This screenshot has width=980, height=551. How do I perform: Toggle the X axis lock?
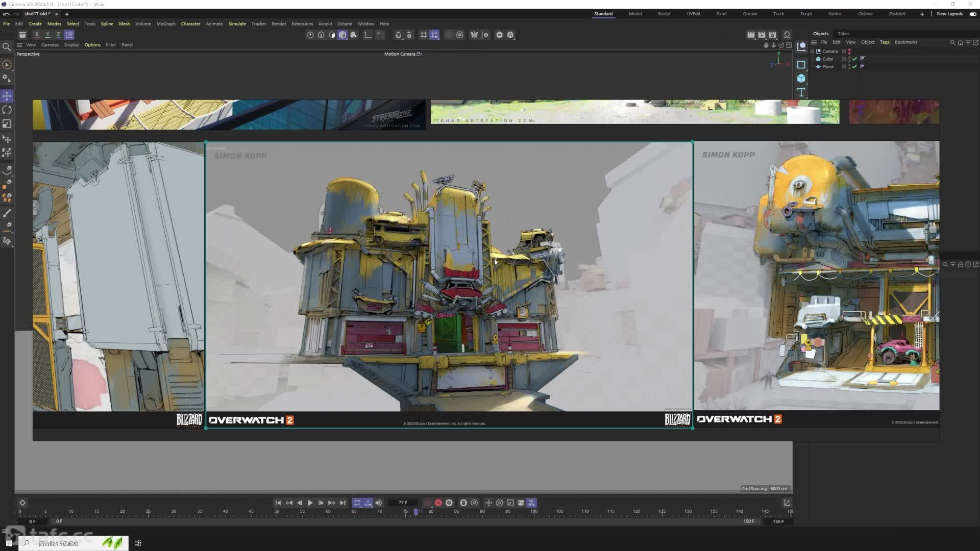coord(37,35)
